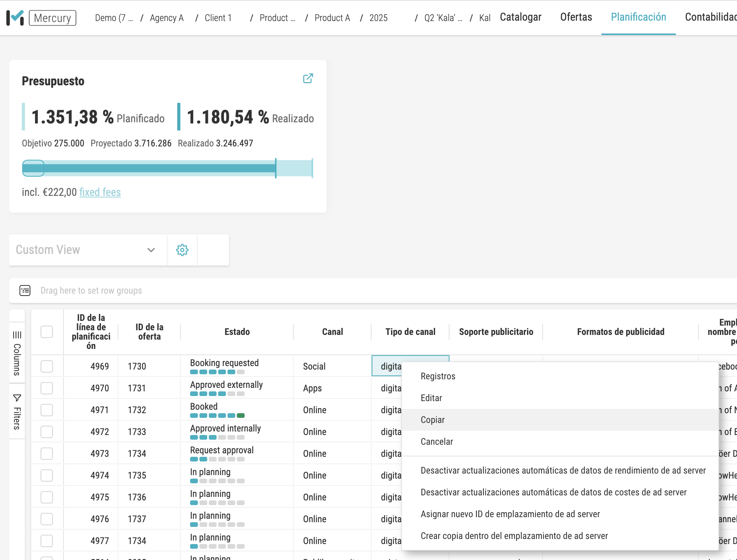Click the Mercury brand label
737x560 pixels.
(x=53, y=18)
